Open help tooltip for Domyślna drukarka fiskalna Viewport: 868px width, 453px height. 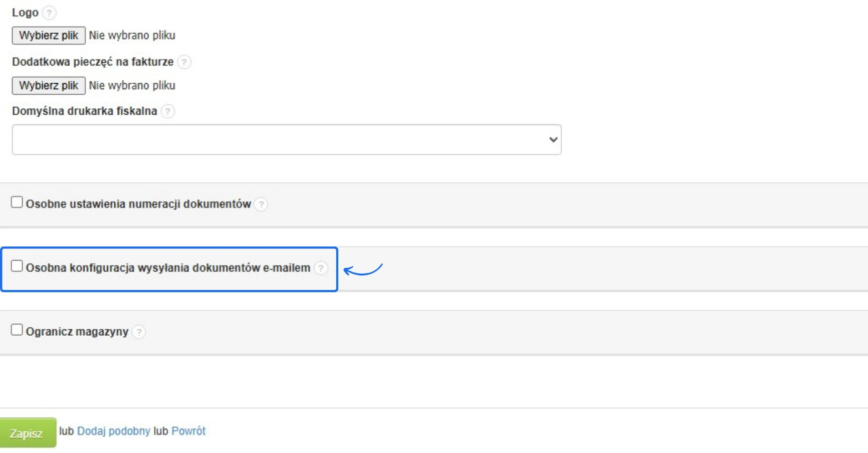point(168,111)
